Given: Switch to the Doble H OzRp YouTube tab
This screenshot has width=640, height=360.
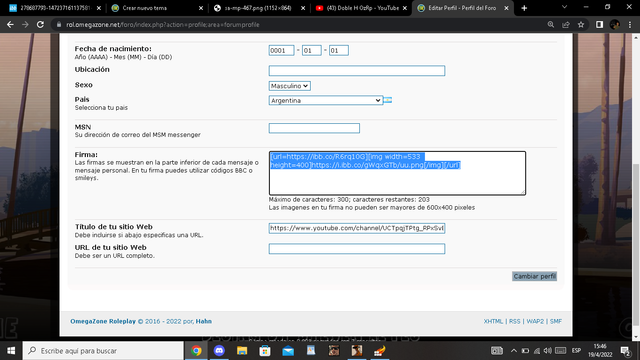Looking at the screenshot, I should coord(362,8).
